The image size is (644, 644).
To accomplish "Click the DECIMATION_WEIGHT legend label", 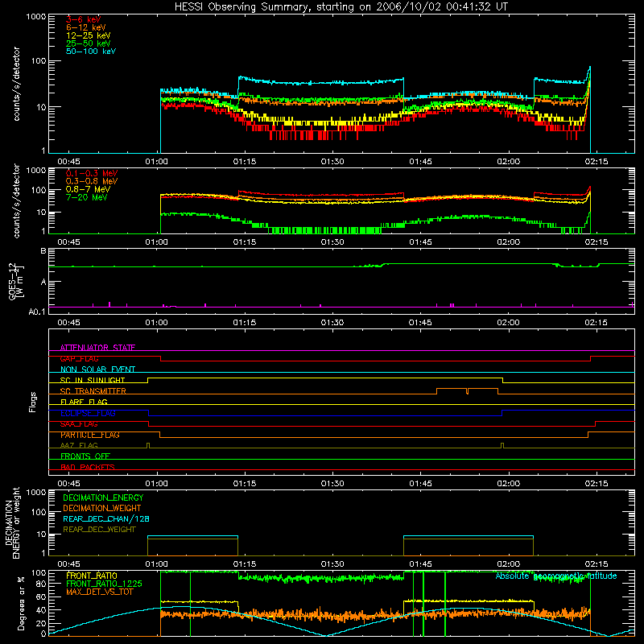I will coord(102,508).
